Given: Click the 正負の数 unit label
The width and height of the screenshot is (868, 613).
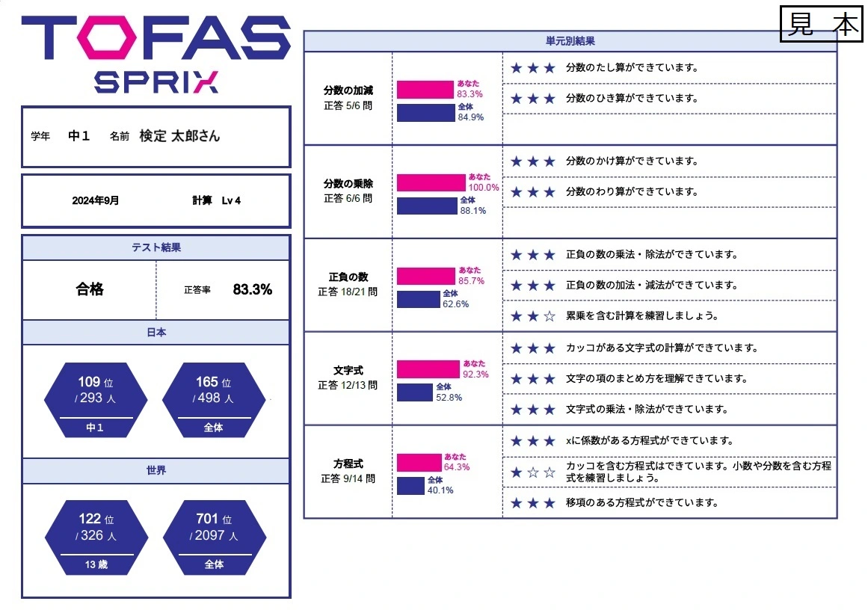Looking at the screenshot, I should click(347, 277).
